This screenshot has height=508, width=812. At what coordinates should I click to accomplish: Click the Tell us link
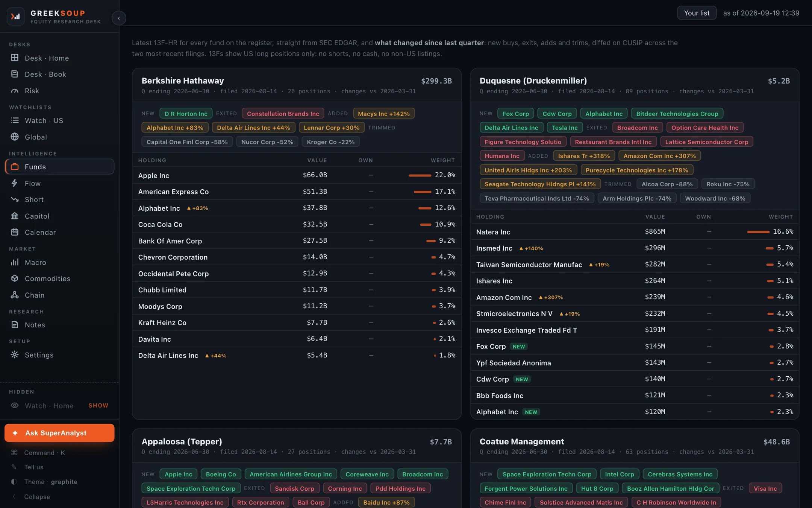(x=59, y=467)
